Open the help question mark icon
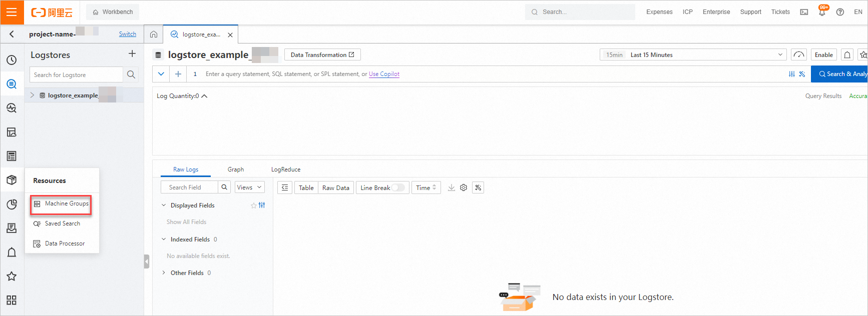Screen dimensions: 868x316 click(840, 12)
